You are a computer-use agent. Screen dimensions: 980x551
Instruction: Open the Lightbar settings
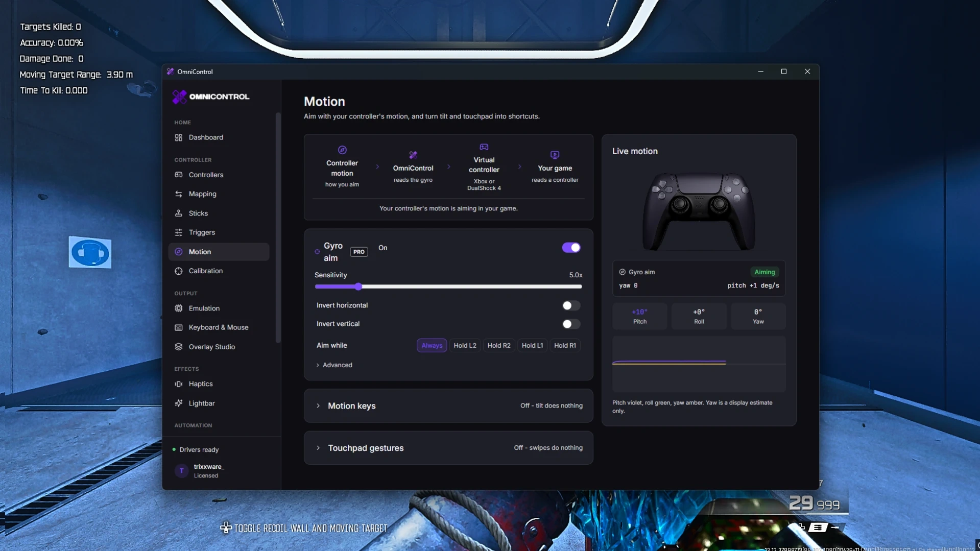219,403
